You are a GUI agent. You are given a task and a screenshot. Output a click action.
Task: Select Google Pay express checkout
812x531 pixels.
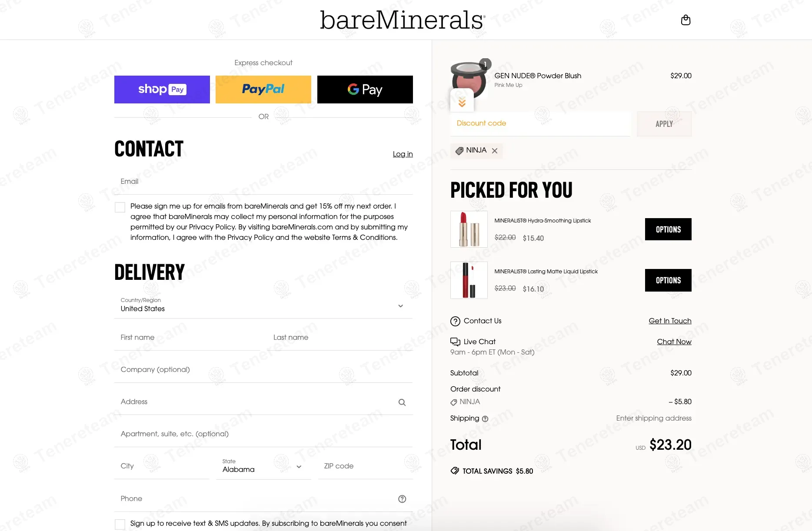365,90
